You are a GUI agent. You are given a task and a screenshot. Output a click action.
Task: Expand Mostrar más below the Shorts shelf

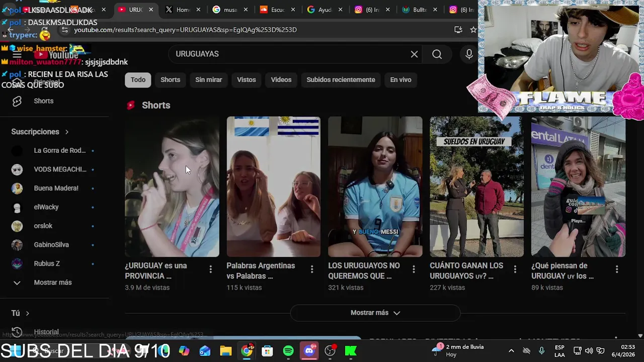(x=375, y=313)
